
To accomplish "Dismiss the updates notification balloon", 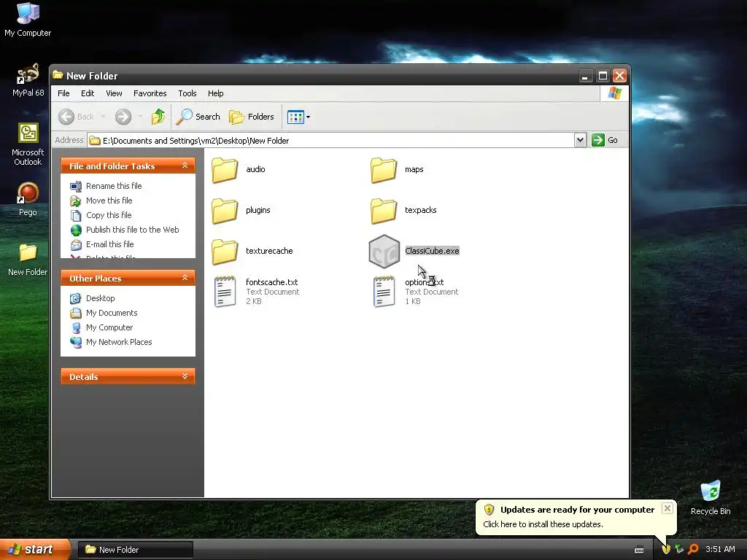I will click(x=667, y=508).
